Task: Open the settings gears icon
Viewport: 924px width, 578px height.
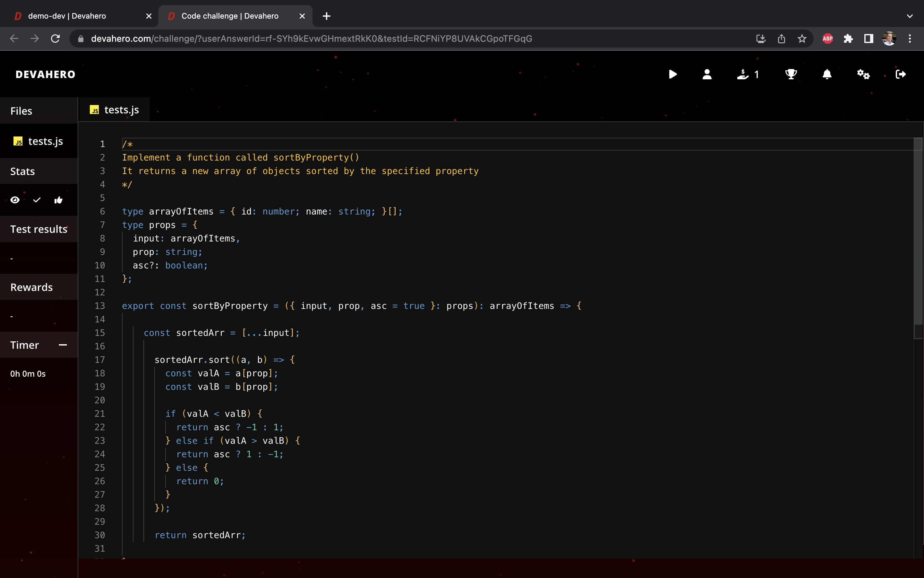Action: click(x=863, y=74)
